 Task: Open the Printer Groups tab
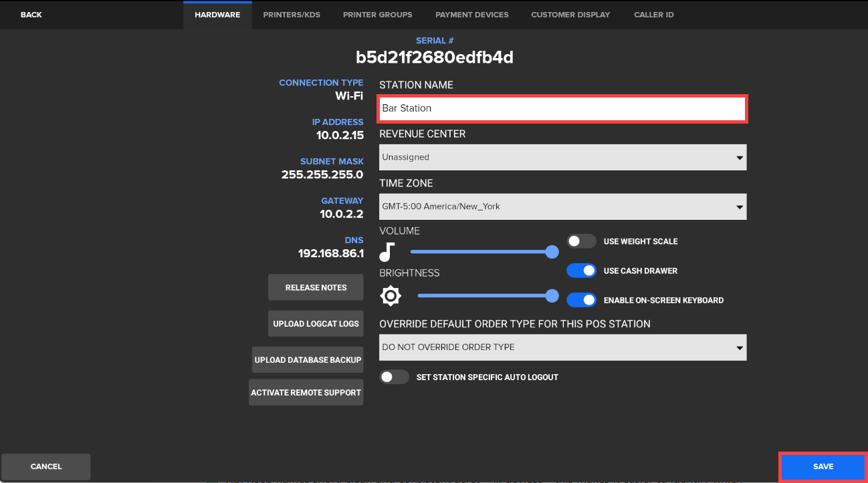click(378, 15)
